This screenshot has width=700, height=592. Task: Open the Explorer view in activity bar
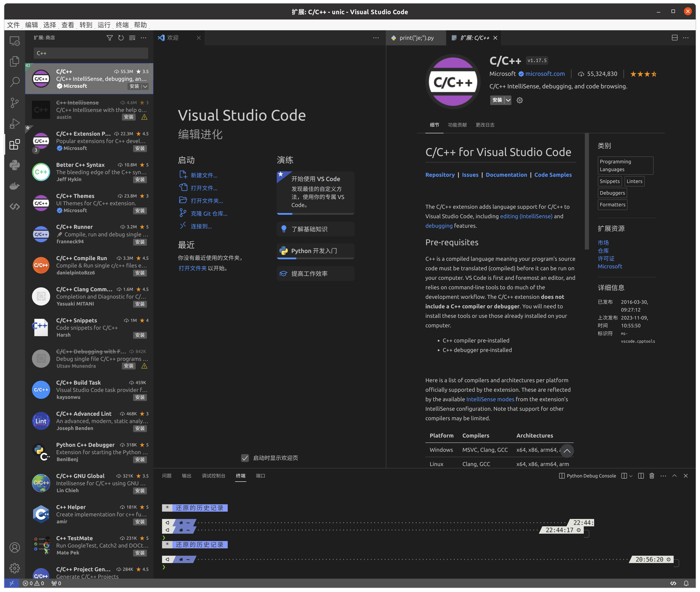coord(14,61)
